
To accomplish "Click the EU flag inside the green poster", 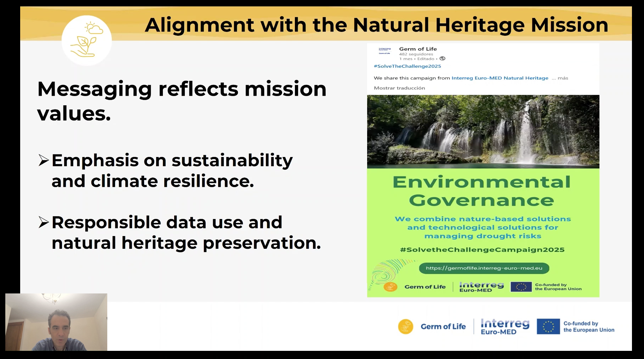I will coord(521,287).
